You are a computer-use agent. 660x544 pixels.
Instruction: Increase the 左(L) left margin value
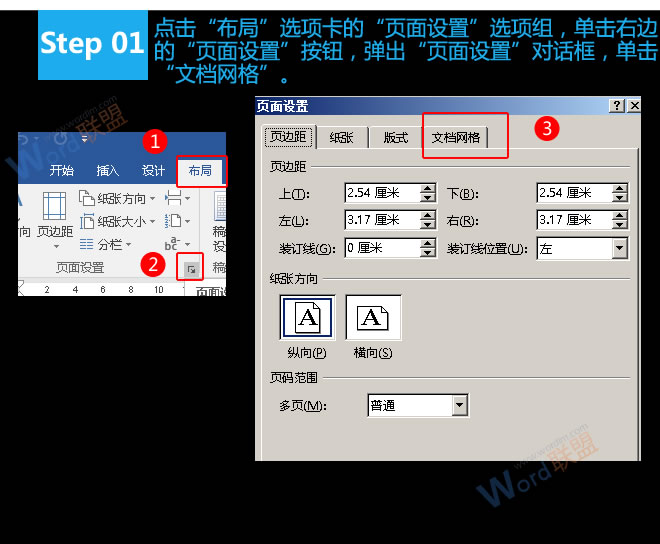428,216
